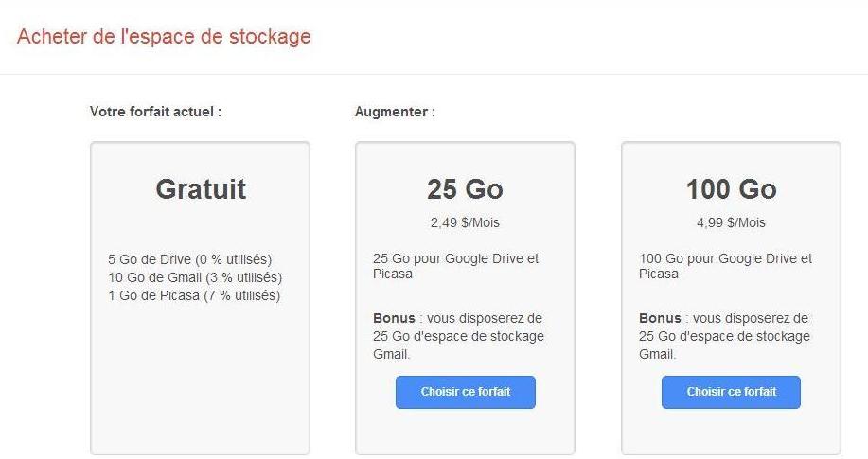
Task: Click the "Votre forfait actuel" label
Action: coord(155,112)
